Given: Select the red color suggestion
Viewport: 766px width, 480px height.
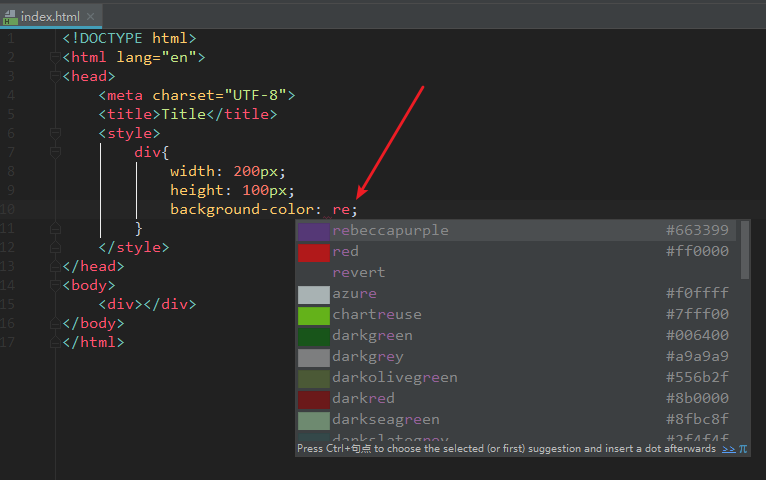Looking at the screenshot, I should pos(517,251).
